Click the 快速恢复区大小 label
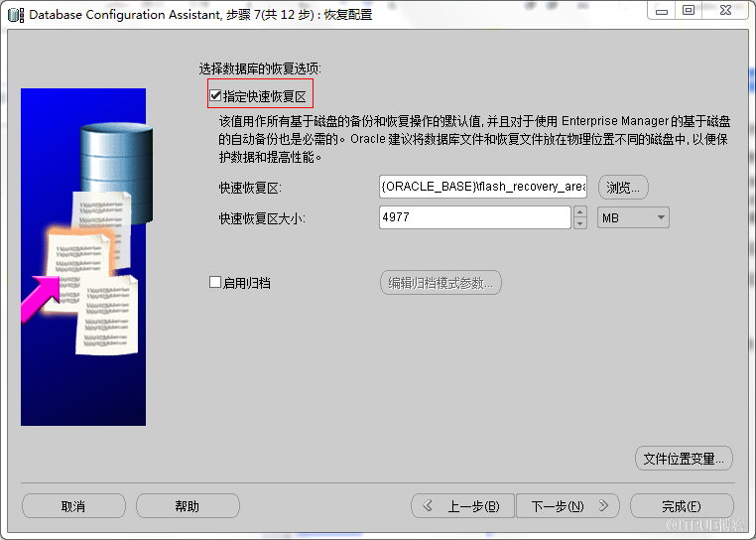This screenshot has width=756, height=540. [x=262, y=218]
